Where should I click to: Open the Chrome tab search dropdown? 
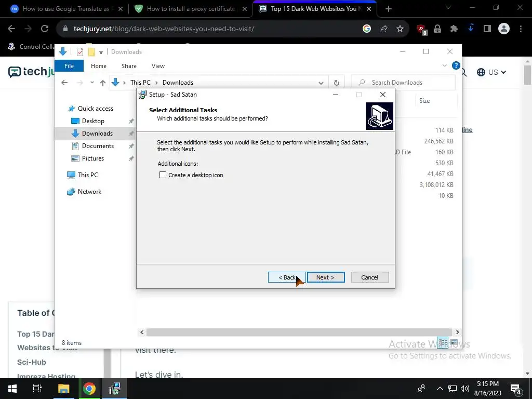point(448,7)
